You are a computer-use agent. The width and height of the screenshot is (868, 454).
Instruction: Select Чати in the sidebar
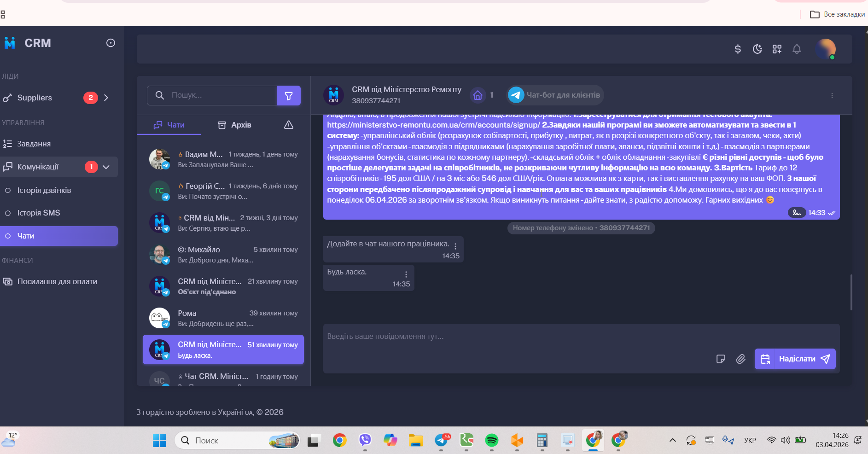click(59, 236)
